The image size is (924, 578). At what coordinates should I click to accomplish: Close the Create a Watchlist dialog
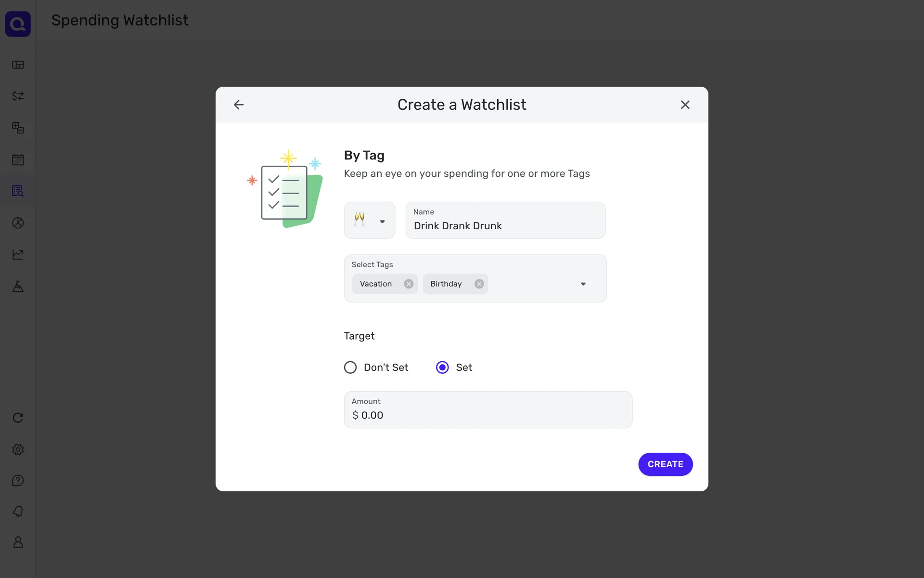685,105
